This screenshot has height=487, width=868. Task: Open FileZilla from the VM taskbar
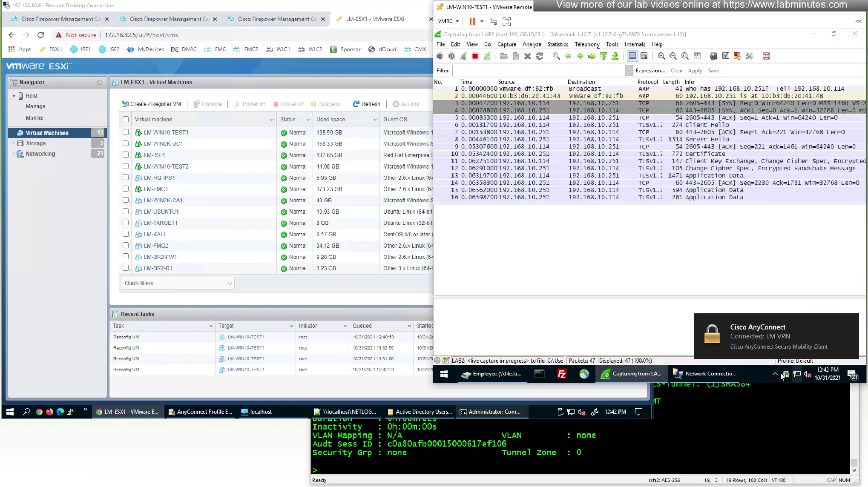[562, 374]
